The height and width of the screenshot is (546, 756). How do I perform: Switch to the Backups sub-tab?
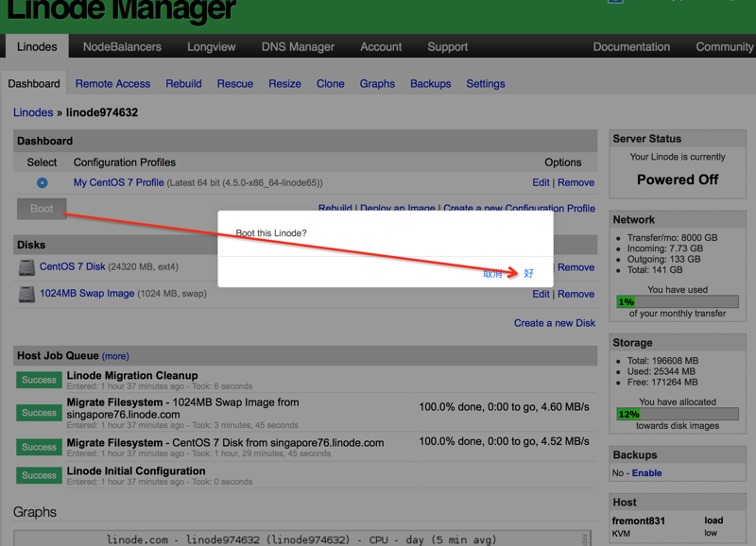431,84
